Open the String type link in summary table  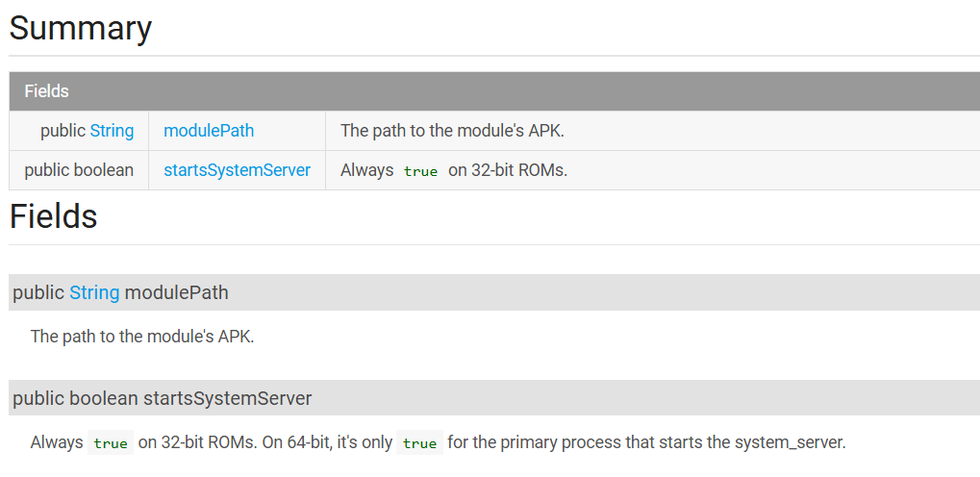(112, 131)
